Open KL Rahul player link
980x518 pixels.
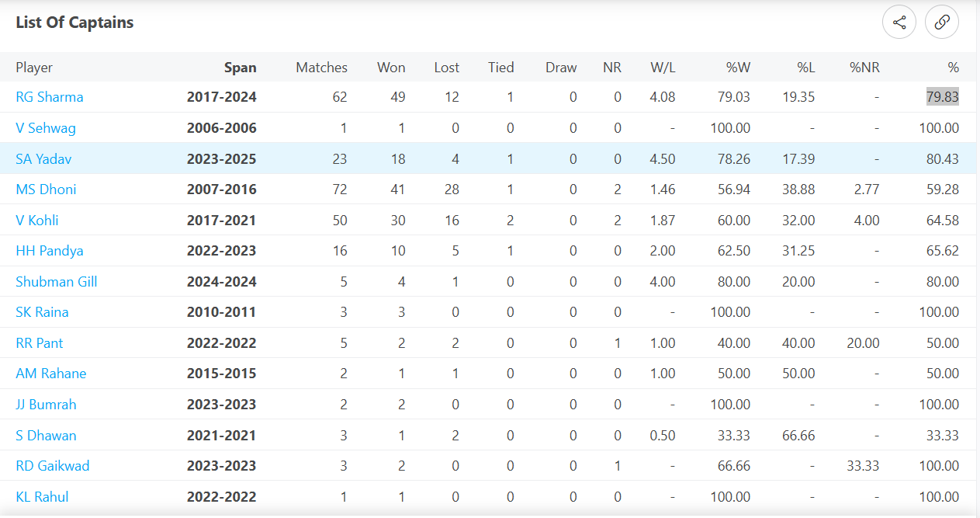[x=42, y=497]
